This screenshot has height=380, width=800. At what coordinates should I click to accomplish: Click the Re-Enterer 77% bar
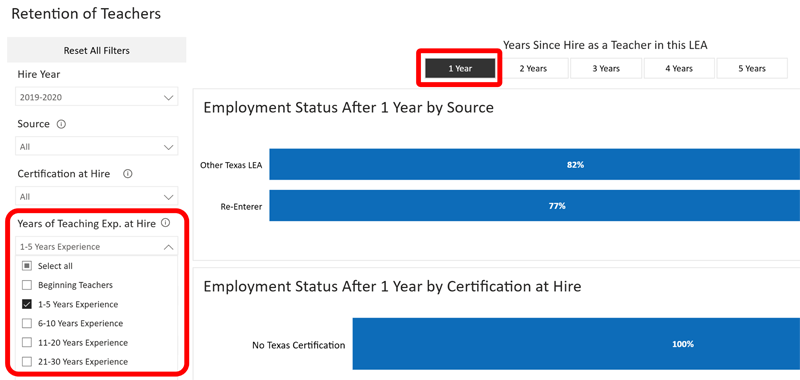[x=534, y=206]
